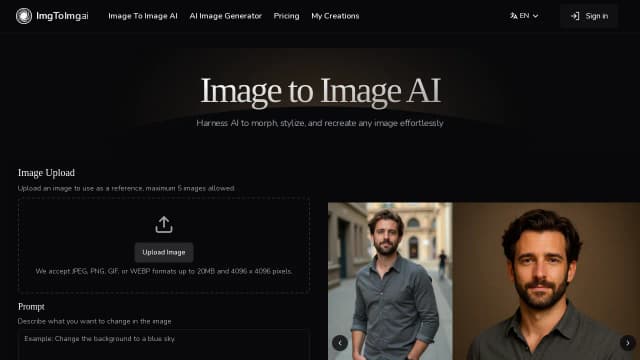
Task: Open My Creations
Action: point(335,16)
